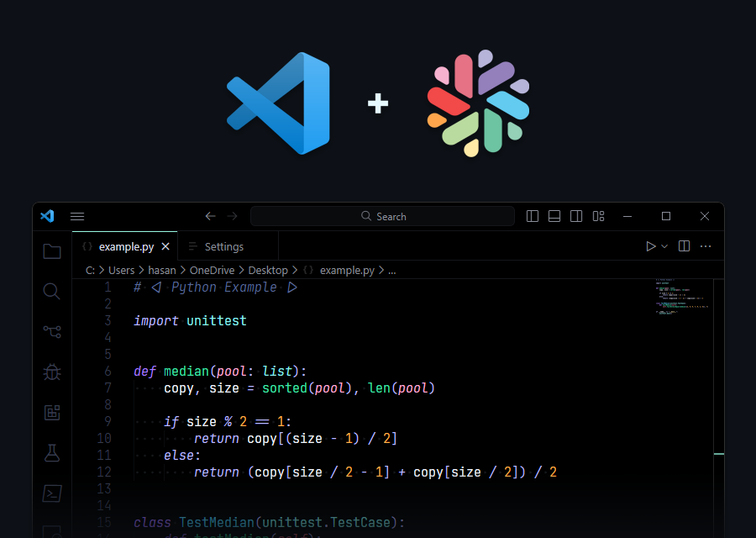
Task: Click the if keyword on line 9
Action: click(x=171, y=422)
